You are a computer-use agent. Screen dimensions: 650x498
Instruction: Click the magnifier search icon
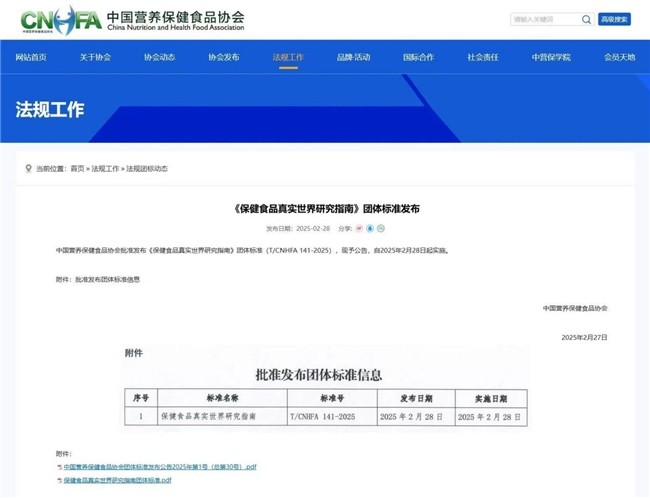pyautogui.click(x=586, y=19)
